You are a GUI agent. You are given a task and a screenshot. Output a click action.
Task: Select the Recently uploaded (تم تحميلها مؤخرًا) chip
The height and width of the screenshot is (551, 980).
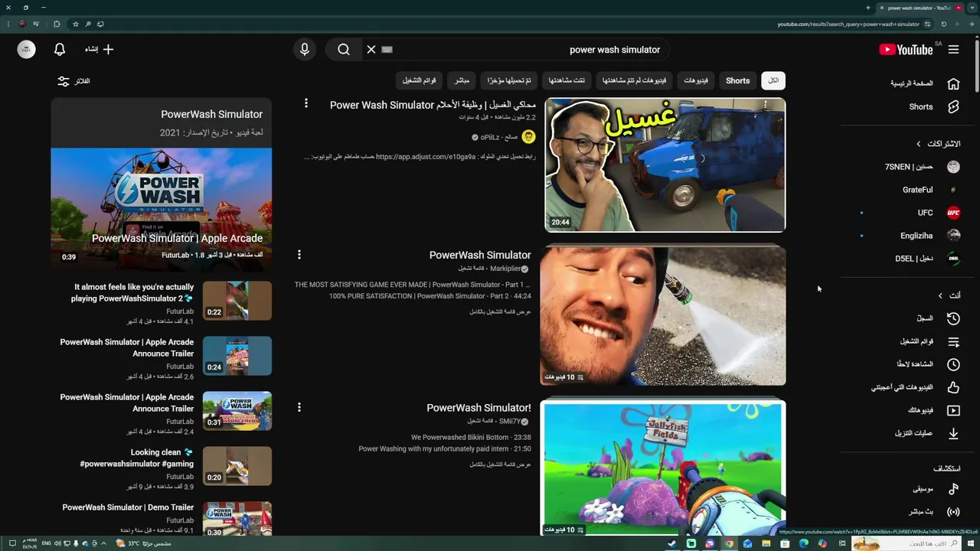coord(509,80)
